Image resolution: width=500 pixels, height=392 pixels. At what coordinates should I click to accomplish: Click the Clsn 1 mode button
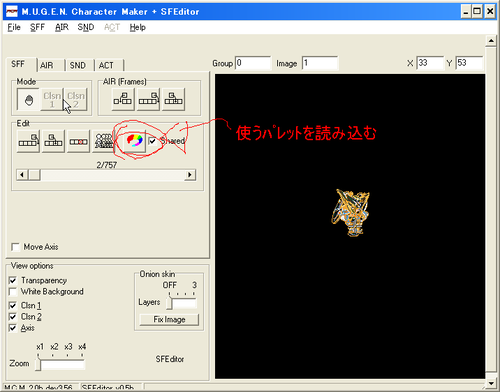point(52,99)
